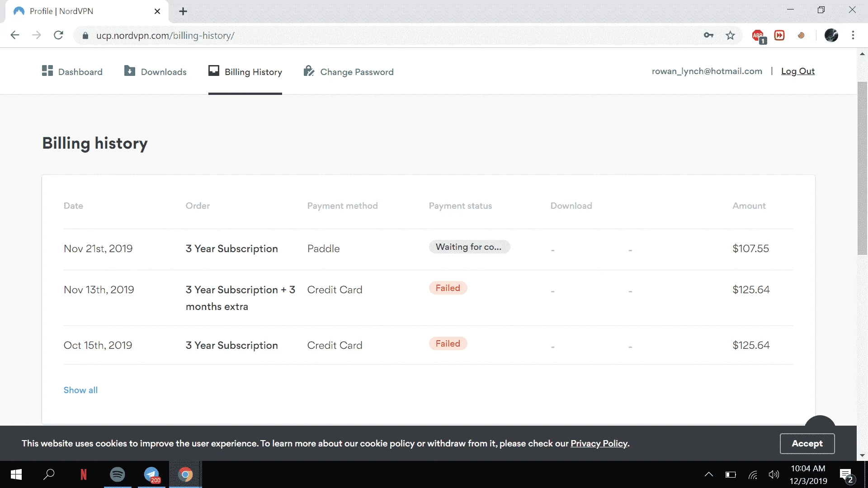Click the volume speaker tray icon
This screenshot has width=868, height=488.
pos(774,474)
